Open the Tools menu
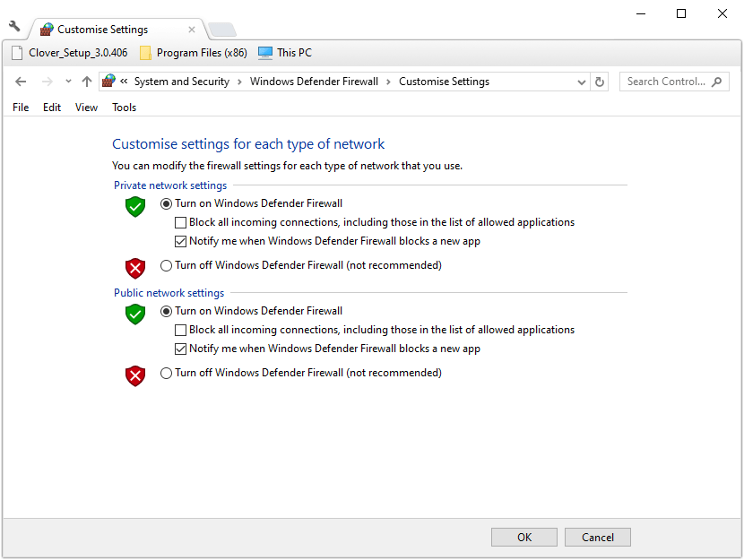744x560 pixels. 125,108
